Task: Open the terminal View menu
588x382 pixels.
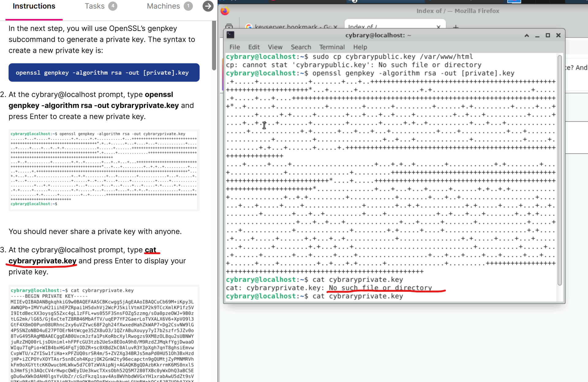Action: (275, 47)
